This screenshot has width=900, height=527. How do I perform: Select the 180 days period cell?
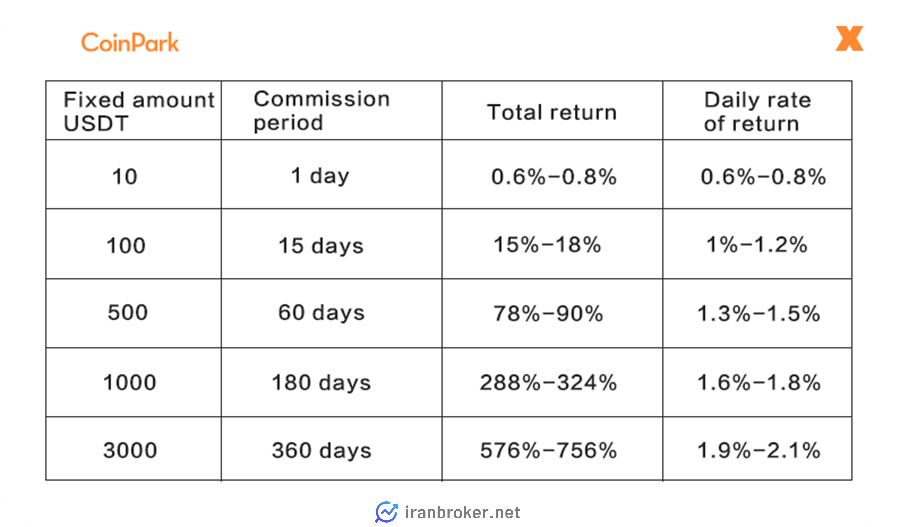click(332, 382)
